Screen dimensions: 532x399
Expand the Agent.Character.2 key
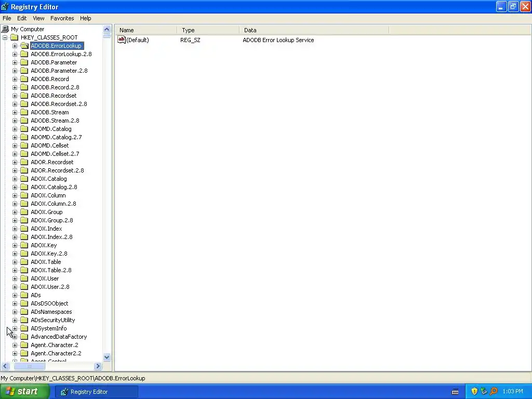click(x=15, y=345)
